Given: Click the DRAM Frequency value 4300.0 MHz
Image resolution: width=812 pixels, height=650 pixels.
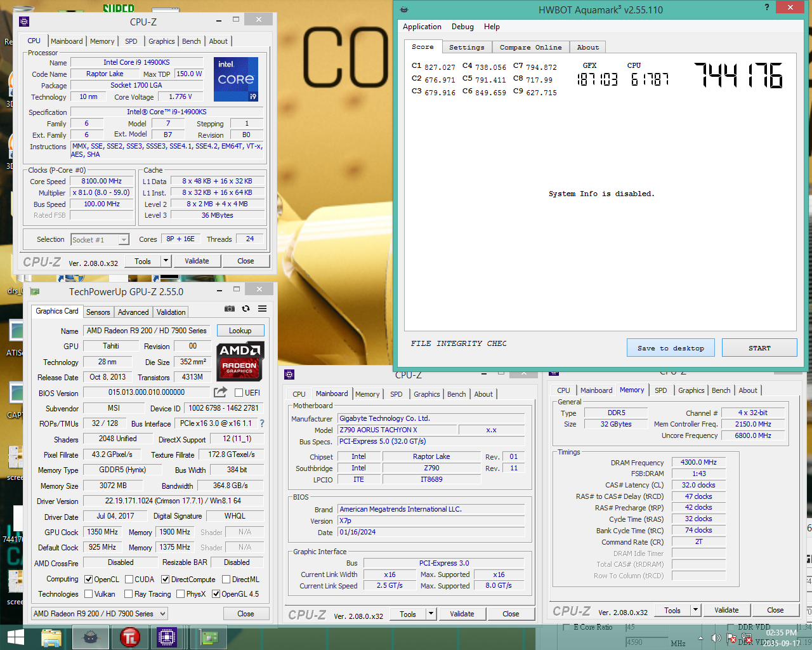Looking at the screenshot, I should [698, 462].
